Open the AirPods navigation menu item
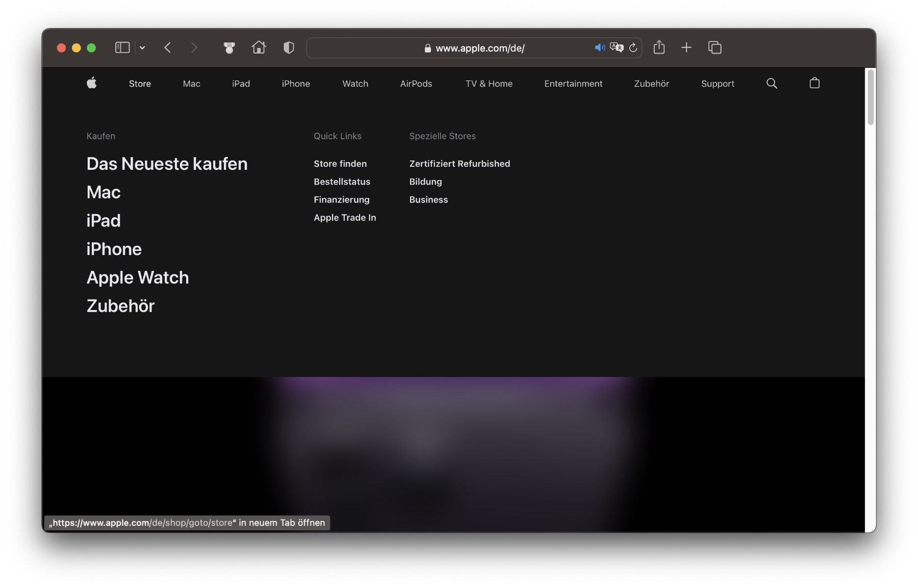The image size is (918, 588). click(416, 84)
